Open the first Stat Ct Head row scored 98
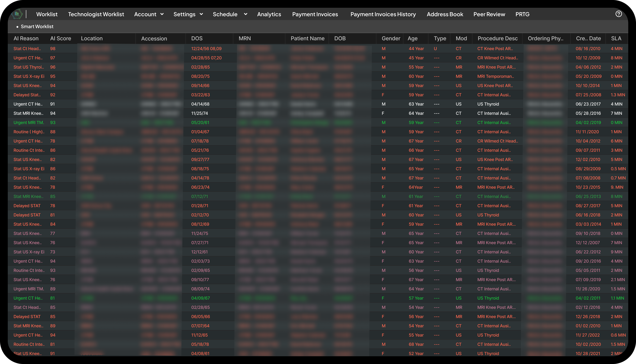 (x=27, y=48)
